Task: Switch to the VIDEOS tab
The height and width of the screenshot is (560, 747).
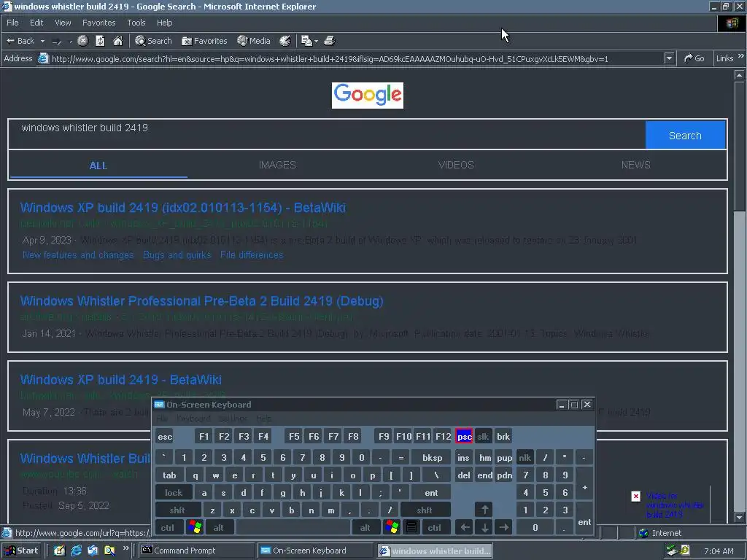Action: 456,165
